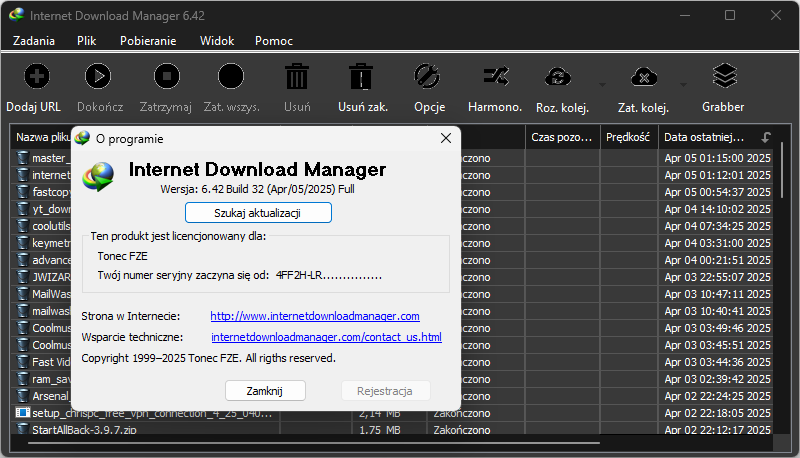The height and width of the screenshot is (458, 800).
Task: Click the 1.75 MB size cell
Action: click(x=380, y=430)
